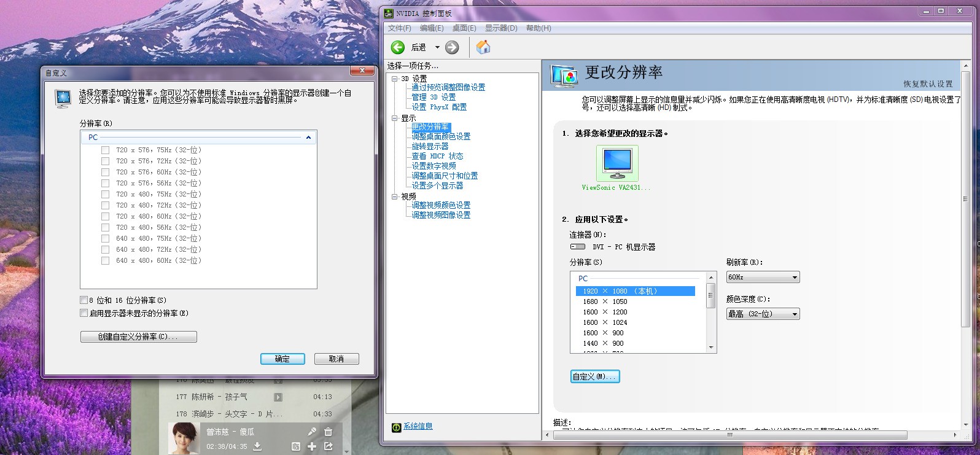
Task: Click the MV video icon on song 177
Action: (278, 397)
